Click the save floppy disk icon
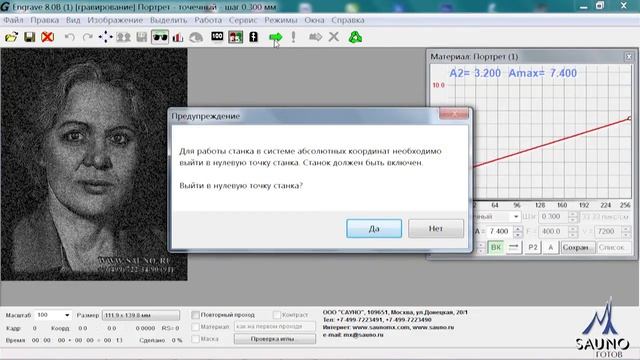Viewport: 640px width, 360px height. [x=29, y=37]
